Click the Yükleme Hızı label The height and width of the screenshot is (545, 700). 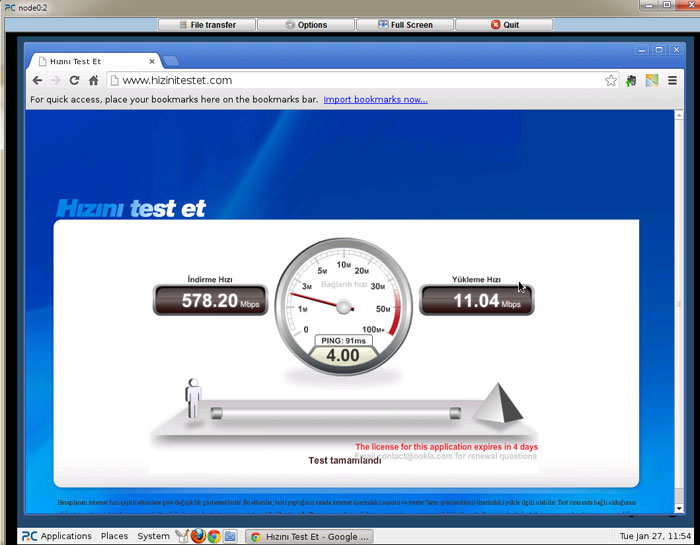(x=476, y=279)
